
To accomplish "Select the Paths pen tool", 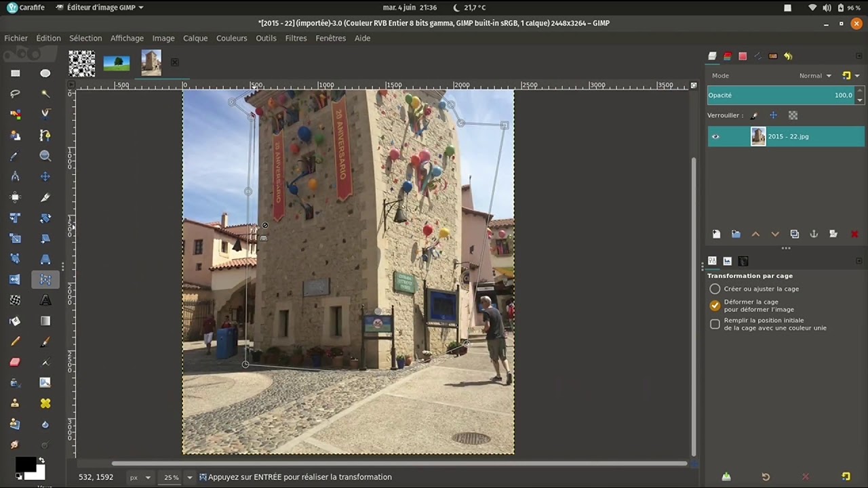I will click(45, 135).
